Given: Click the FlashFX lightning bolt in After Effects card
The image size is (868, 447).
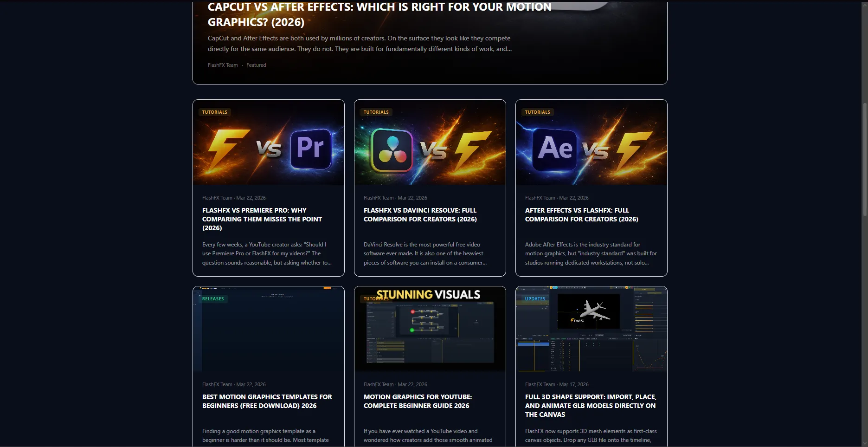Looking at the screenshot, I should (635, 150).
